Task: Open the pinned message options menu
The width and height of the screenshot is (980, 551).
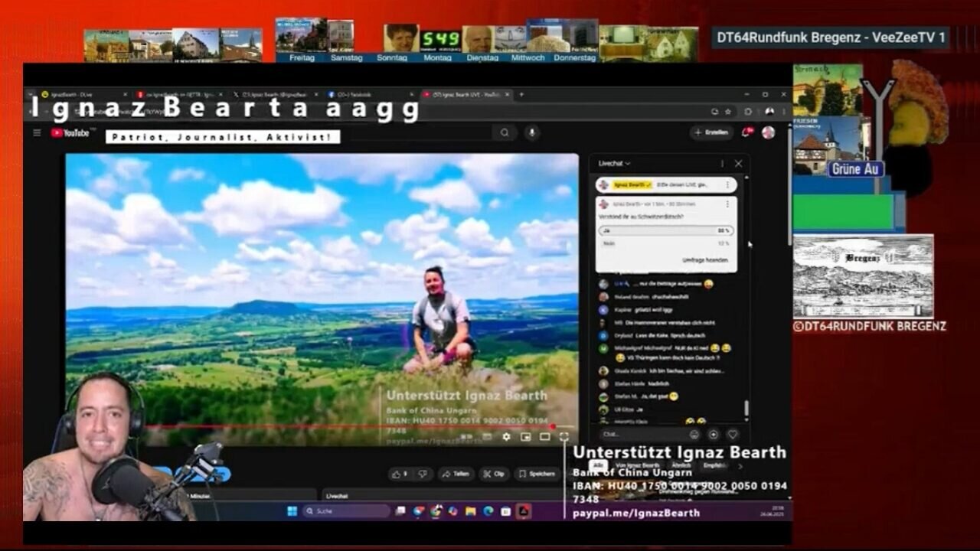Action: pos(727,185)
